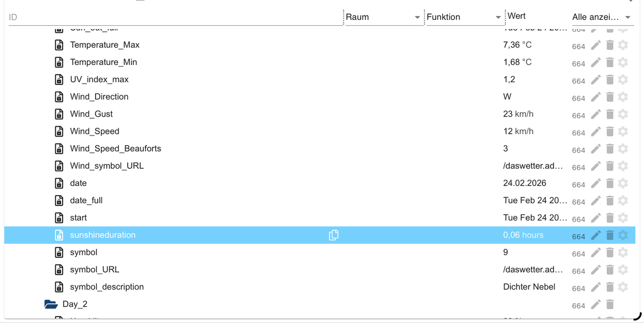Click the edit pencil in sunshineduration row
The width and height of the screenshot is (644, 323).
596,235
